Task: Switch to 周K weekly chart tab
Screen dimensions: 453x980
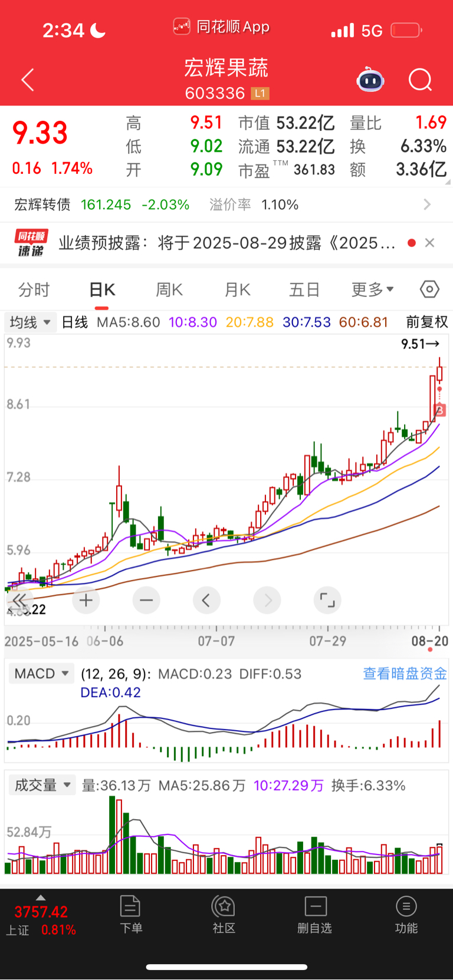Action: [169, 289]
